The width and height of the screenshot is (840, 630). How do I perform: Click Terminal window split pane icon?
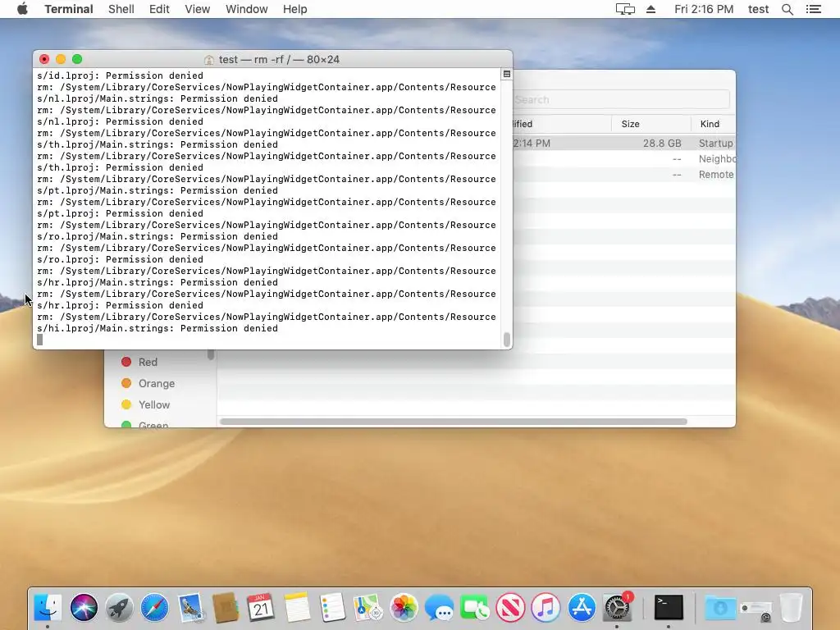pyautogui.click(x=507, y=74)
